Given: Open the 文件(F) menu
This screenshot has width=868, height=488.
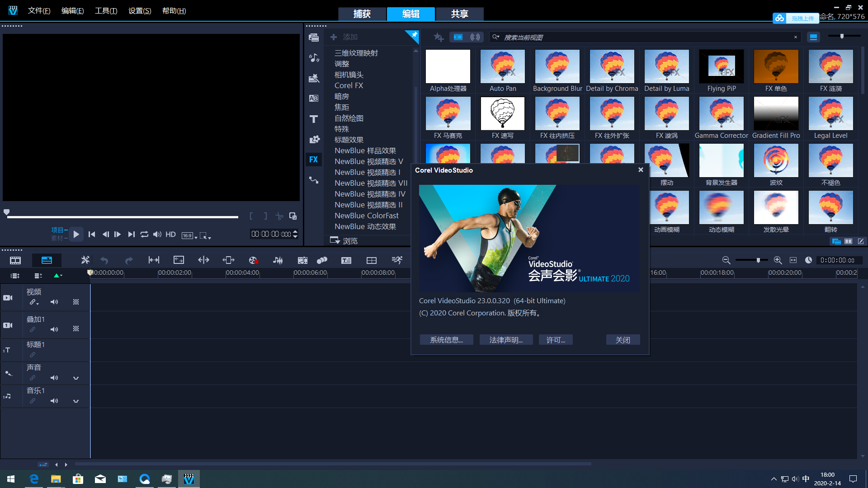Looking at the screenshot, I should point(39,11).
